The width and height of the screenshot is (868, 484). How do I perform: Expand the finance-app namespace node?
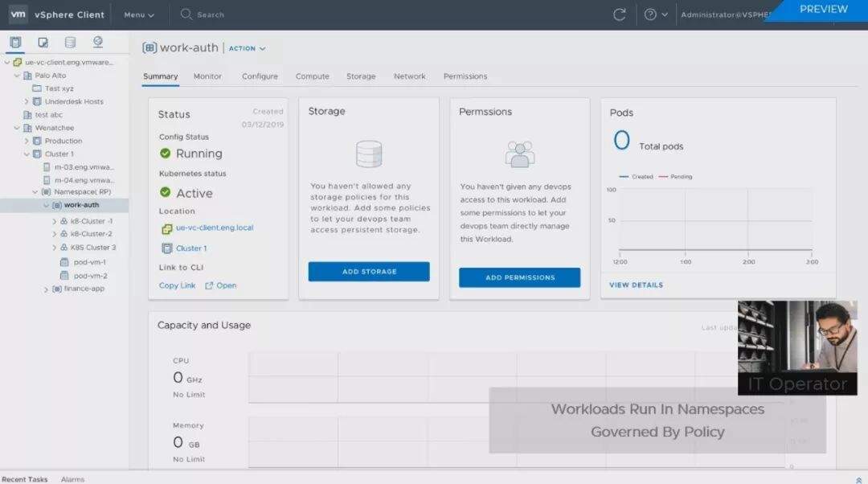[46, 289]
